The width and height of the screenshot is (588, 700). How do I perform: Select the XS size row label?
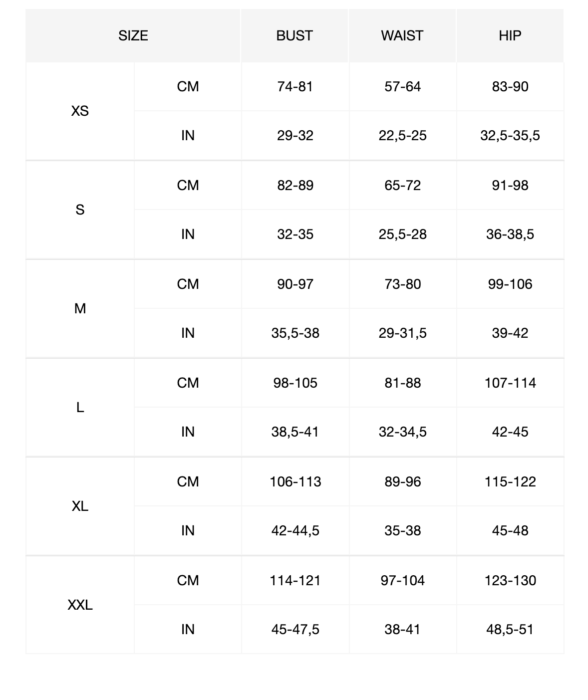pyautogui.click(x=80, y=111)
